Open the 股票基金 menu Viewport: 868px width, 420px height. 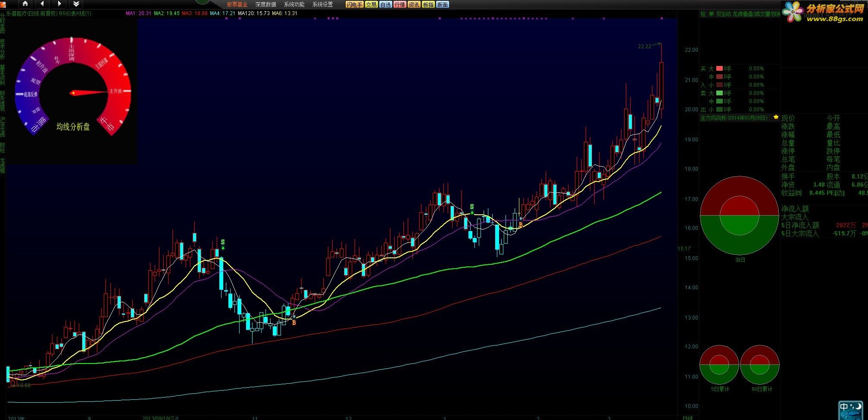pos(237,4)
